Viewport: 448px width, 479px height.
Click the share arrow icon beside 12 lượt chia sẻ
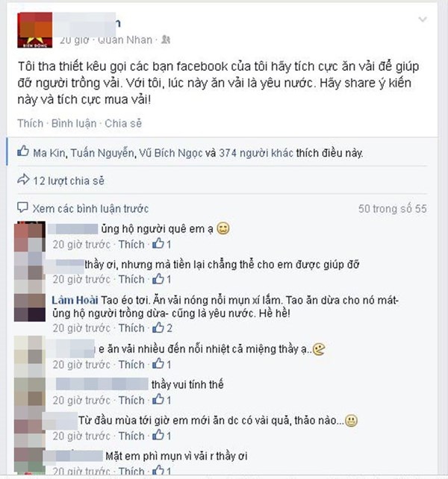tap(23, 180)
